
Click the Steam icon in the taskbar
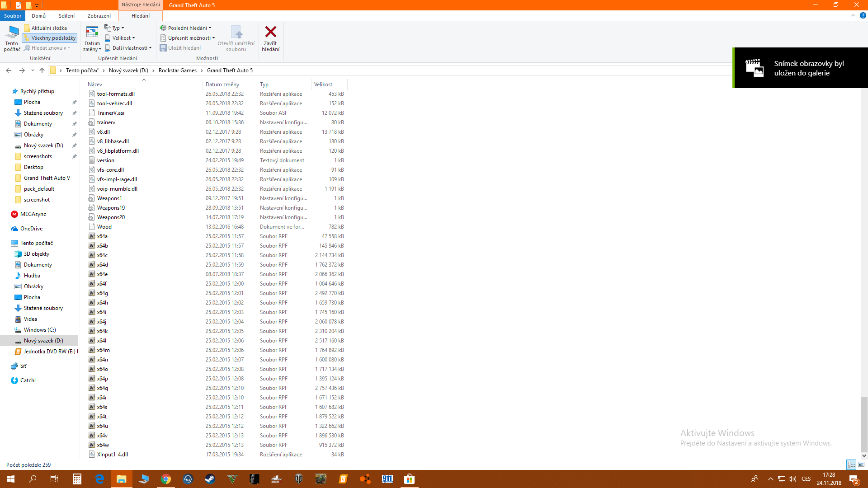(210, 479)
